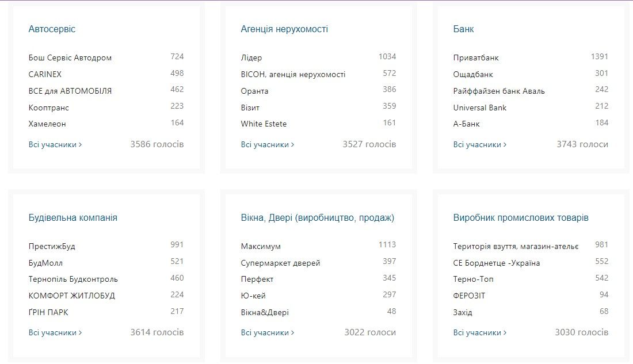Click the Бош Сервіс Автодром entry

click(70, 58)
